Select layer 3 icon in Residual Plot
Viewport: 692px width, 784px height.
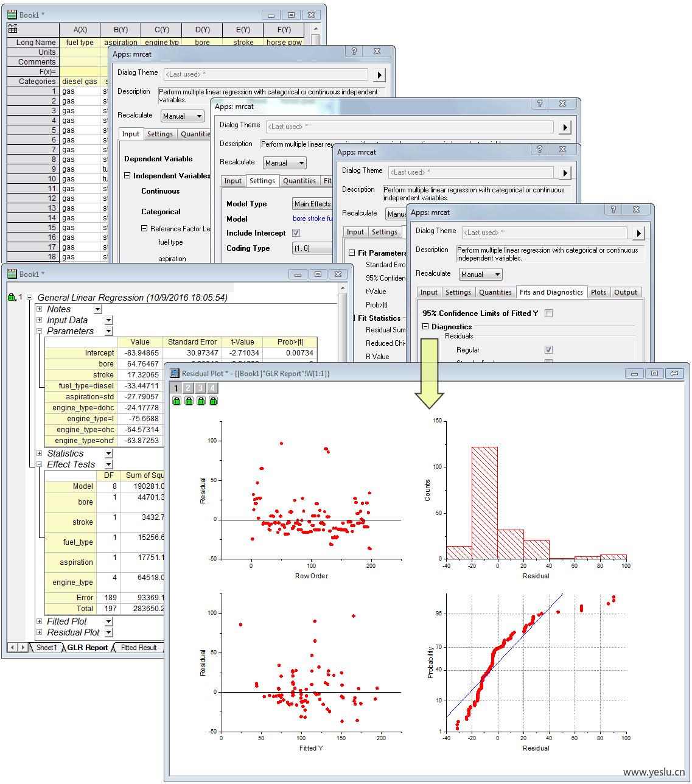pyautogui.click(x=200, y=388)
